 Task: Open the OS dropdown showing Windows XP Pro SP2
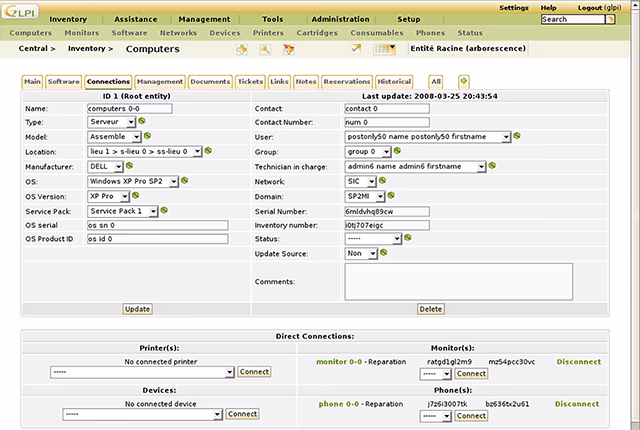pyautogui.click(x=133, y=182)
